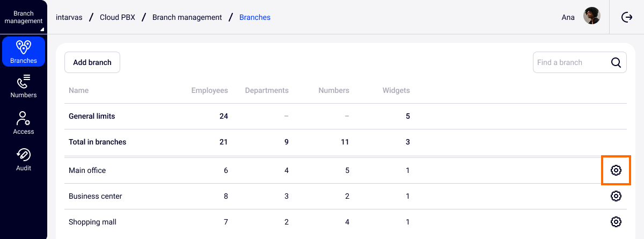Open settings gear for Business center
Image resolution: width=644 pixels, height=239 pixels.
pos(616,196)
